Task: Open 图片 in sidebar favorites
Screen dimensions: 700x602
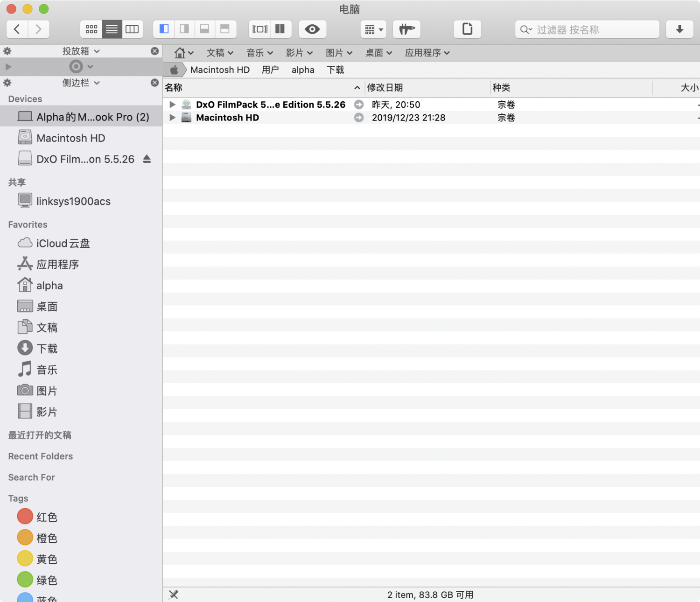Action: pyautogui.click(x=81, y=391)
